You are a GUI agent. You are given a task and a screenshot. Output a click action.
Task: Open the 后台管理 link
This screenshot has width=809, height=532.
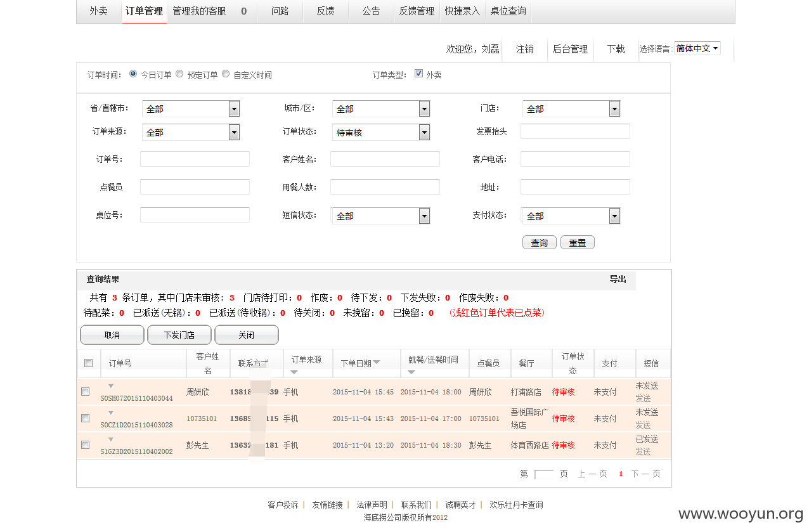click(x=570, y=49)
